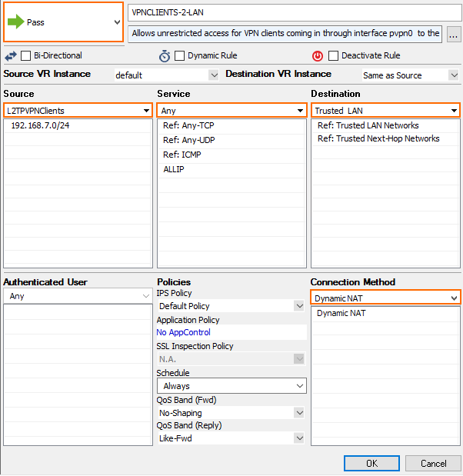
Task: Select the Ref: Any-UDP service entry
Action: [231, 140]
